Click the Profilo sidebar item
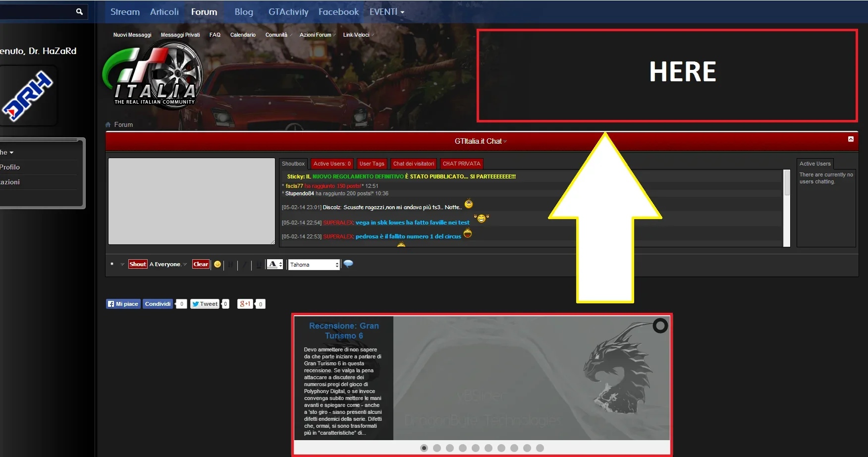The image size is (868, 457). 10,167
